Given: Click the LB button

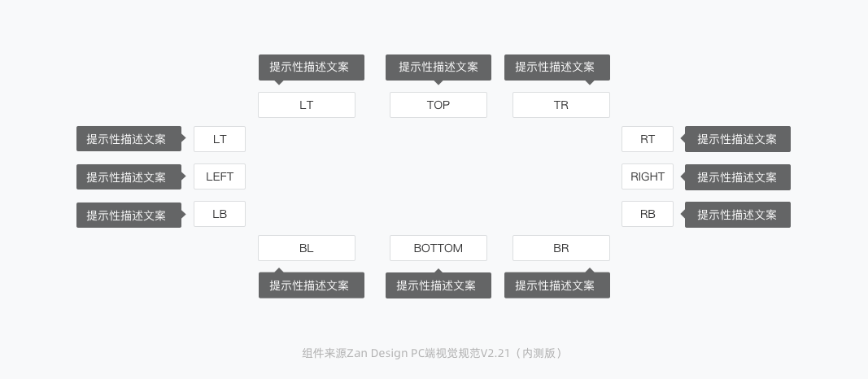Looking at the screenshot, I should pos(219,214).
